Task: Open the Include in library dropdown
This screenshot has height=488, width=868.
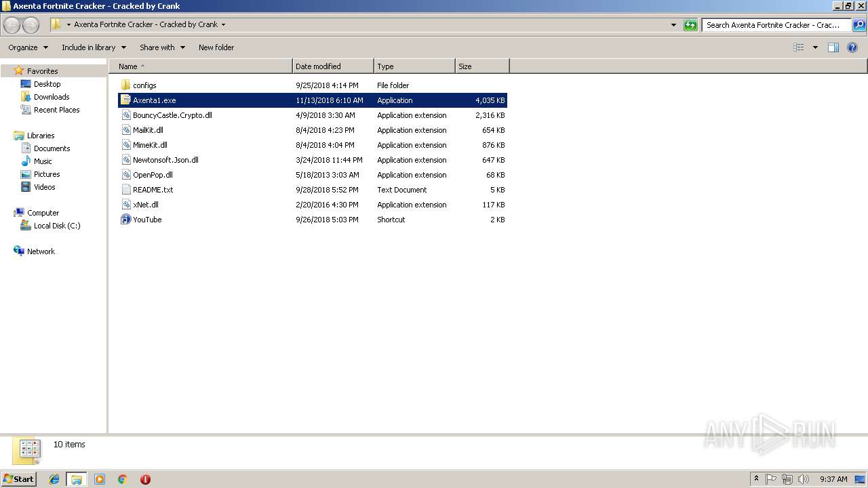Action: (x=94, y=47)
